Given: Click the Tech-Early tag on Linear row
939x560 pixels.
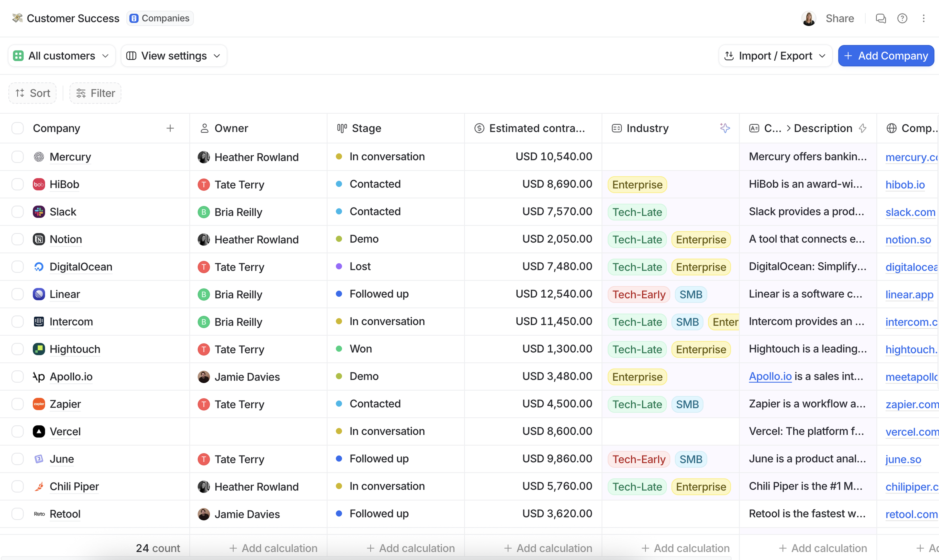Looking at the screenshot, I should point(638,294).
